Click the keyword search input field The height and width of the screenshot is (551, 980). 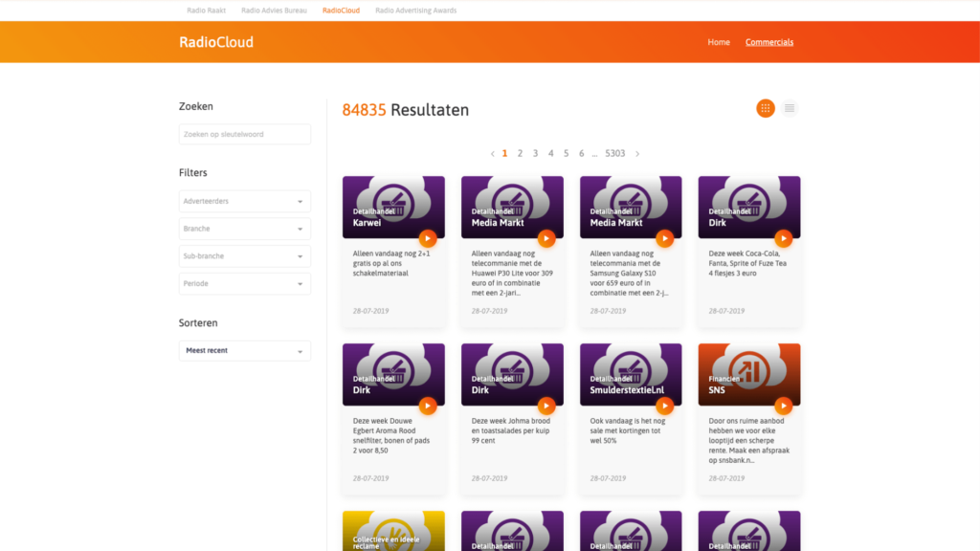(x=245, y=135)
